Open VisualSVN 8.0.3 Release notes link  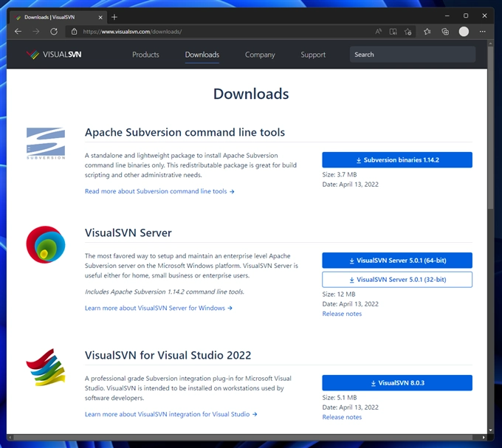point(342,417)
